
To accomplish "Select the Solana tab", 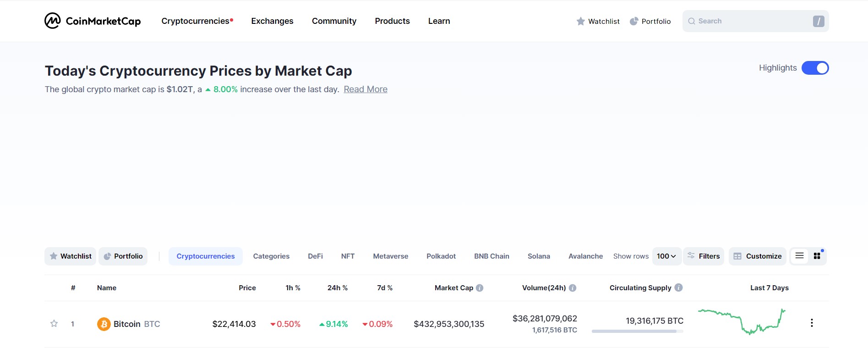I will (539, 256).
